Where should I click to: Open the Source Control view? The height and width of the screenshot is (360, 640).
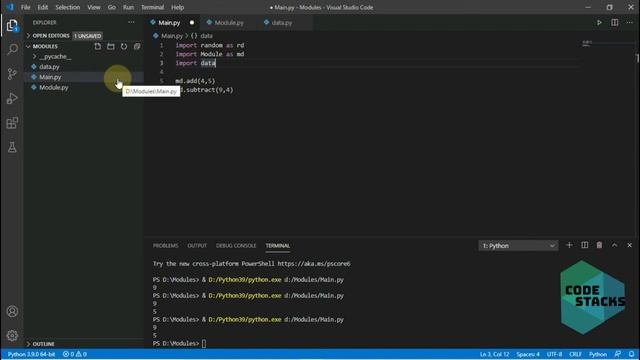(12, 74)
